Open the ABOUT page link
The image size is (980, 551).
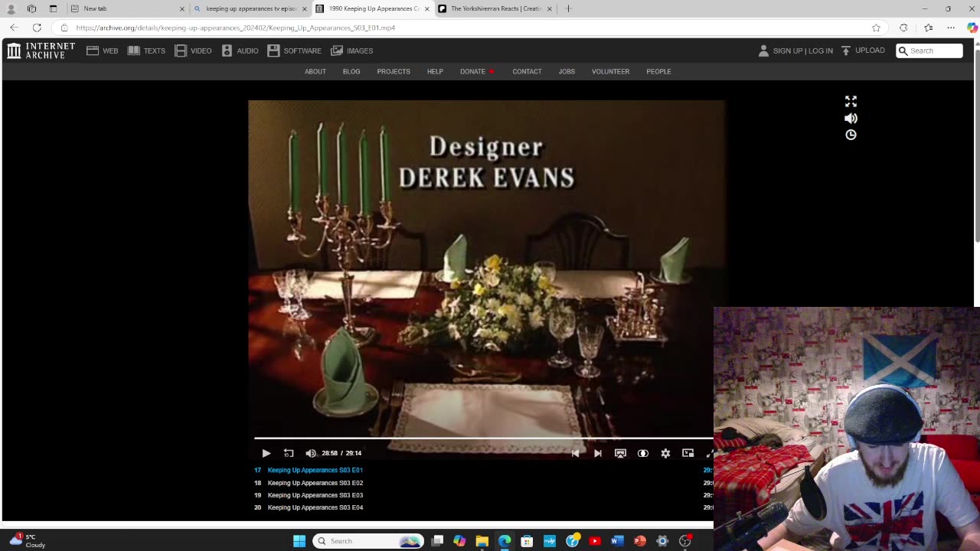coord(315,71)
